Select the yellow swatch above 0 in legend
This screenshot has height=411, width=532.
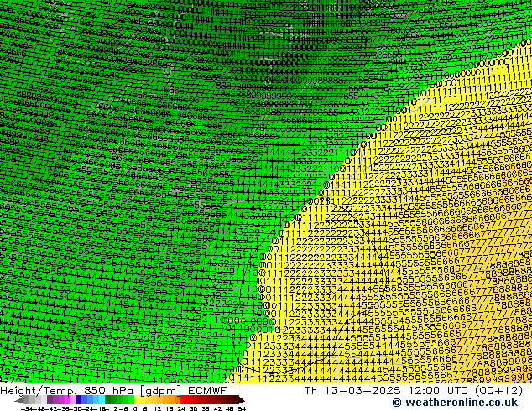pos(137,399)
